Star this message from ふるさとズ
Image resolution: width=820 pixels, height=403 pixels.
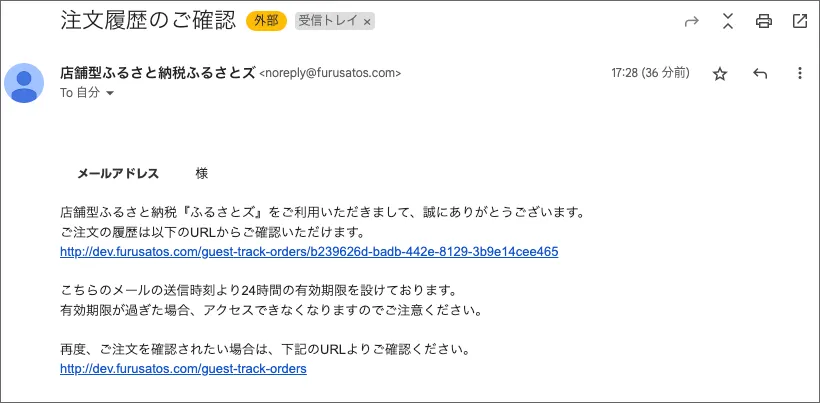(720, 74)
